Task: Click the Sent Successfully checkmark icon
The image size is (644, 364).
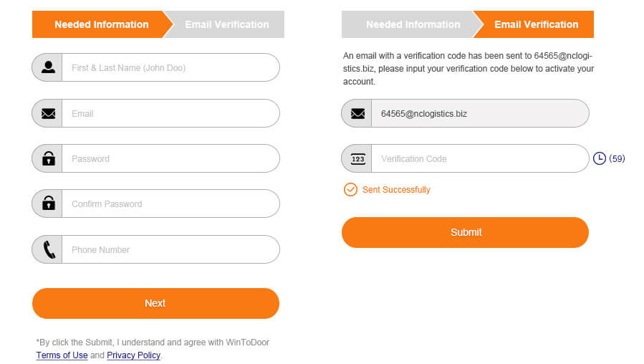Action: click(350, 190)
